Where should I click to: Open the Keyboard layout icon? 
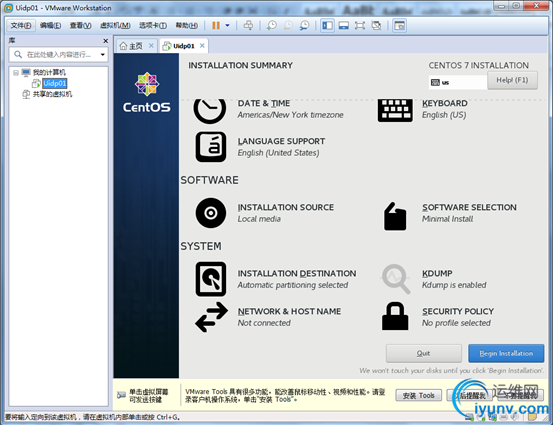[395, 110]
